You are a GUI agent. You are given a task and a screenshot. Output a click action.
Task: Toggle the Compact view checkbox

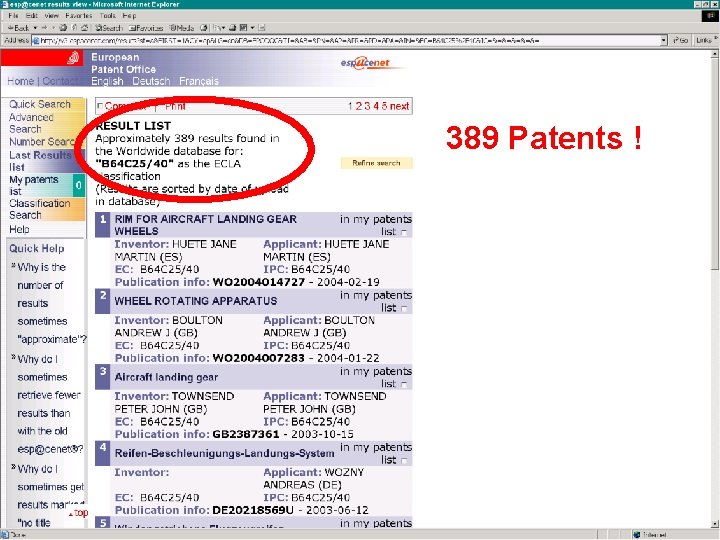click(x=100, y=107)
